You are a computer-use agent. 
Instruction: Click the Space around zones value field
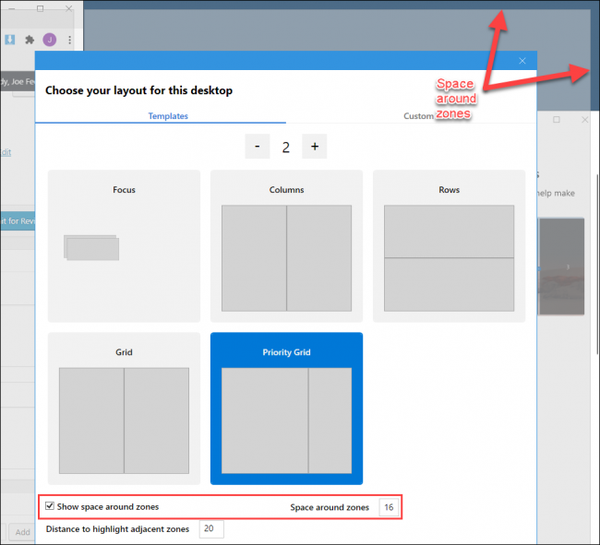[387, 508]
